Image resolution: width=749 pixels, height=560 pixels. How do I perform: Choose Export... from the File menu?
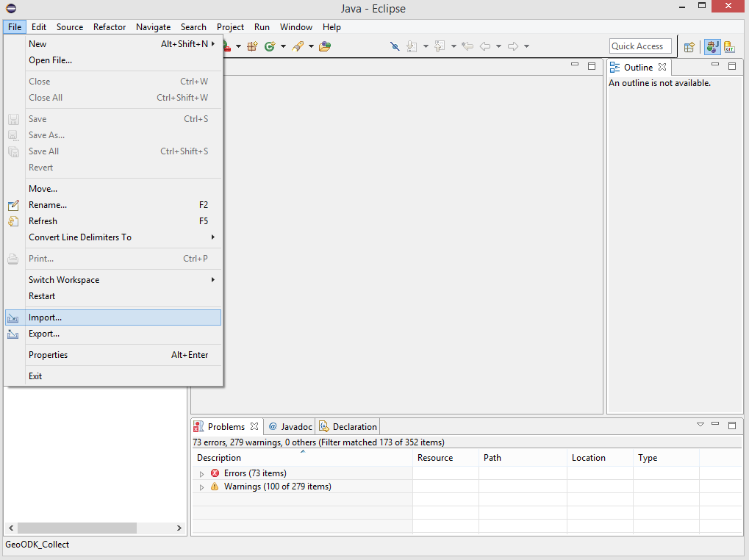(113, 334)
